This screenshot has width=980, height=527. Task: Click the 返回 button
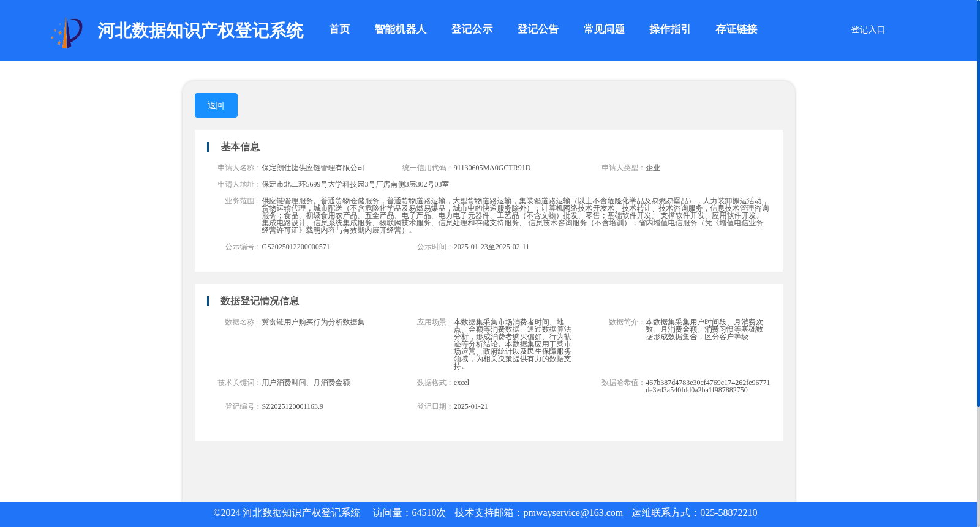pos(216,105)
